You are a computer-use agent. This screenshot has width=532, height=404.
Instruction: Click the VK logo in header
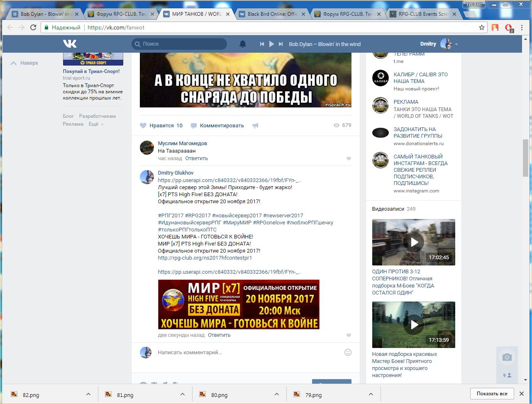click(x=70, y=44)
